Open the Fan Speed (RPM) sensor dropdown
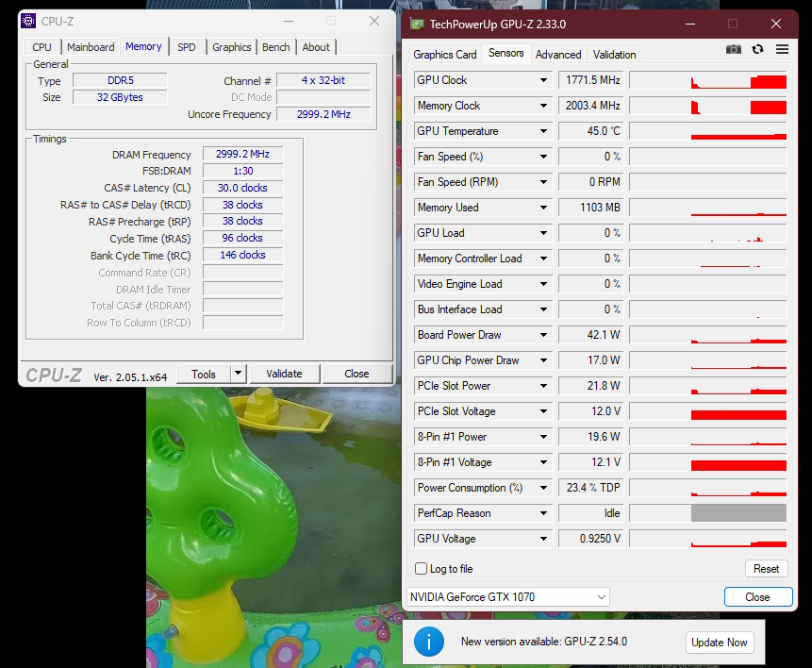The image size is (812, 668). [543, 182]
